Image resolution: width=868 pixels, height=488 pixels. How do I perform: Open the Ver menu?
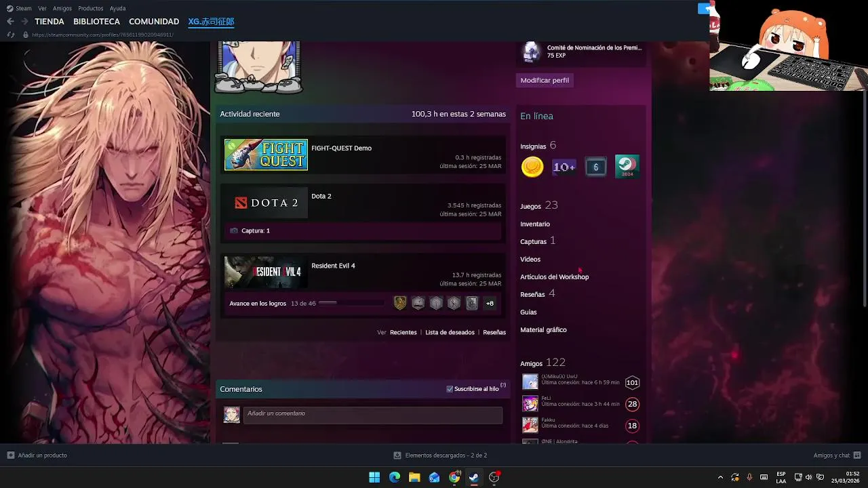tap(42, 8)
